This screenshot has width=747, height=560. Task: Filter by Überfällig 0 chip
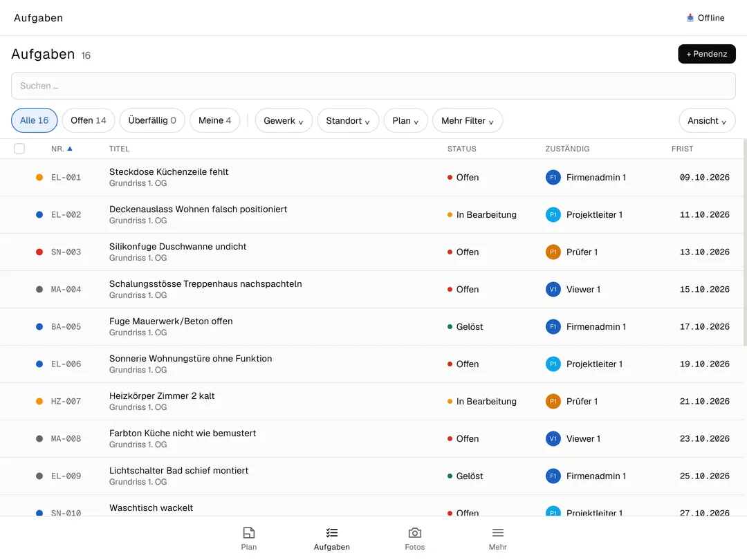[152, 120]
